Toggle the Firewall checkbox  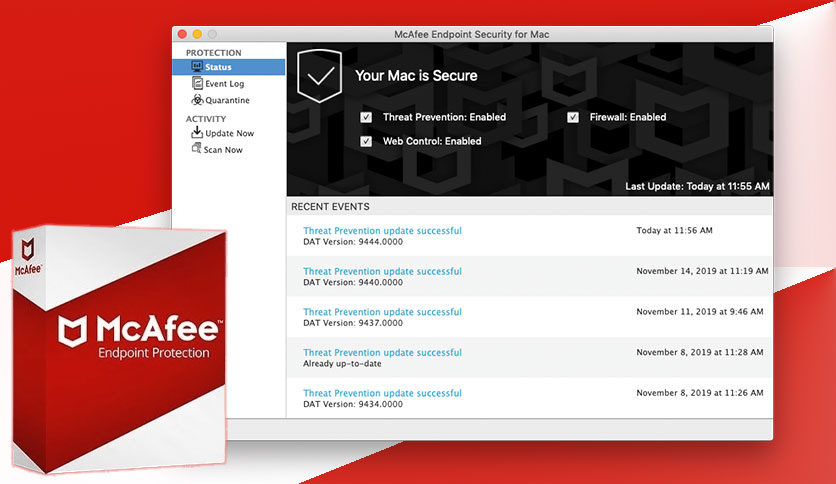(573, 117)
